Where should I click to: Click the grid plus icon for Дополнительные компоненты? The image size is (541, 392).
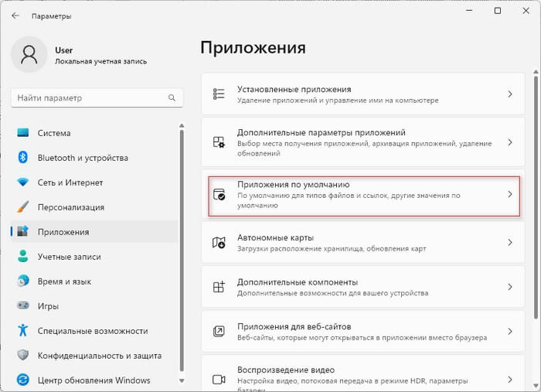(x=219, y=287)
